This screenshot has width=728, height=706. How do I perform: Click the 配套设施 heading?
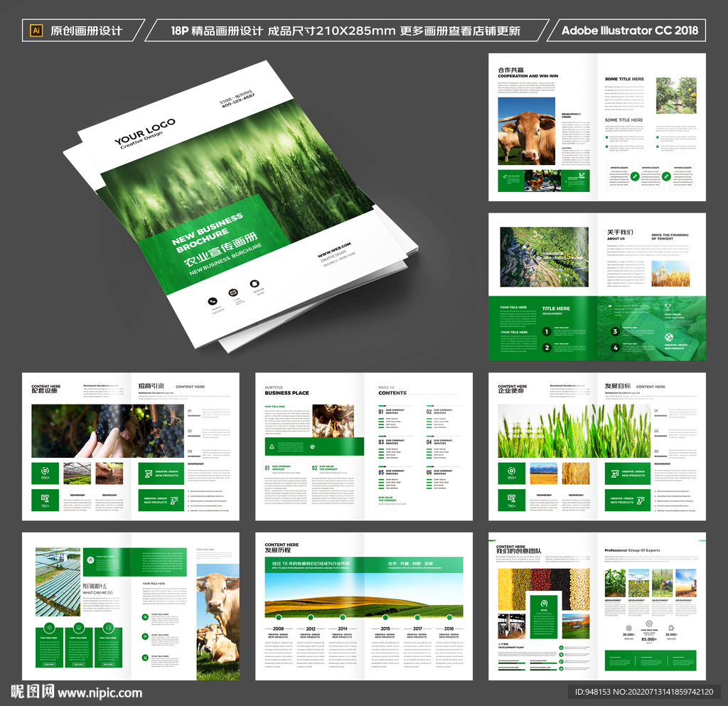coord(44,391)
